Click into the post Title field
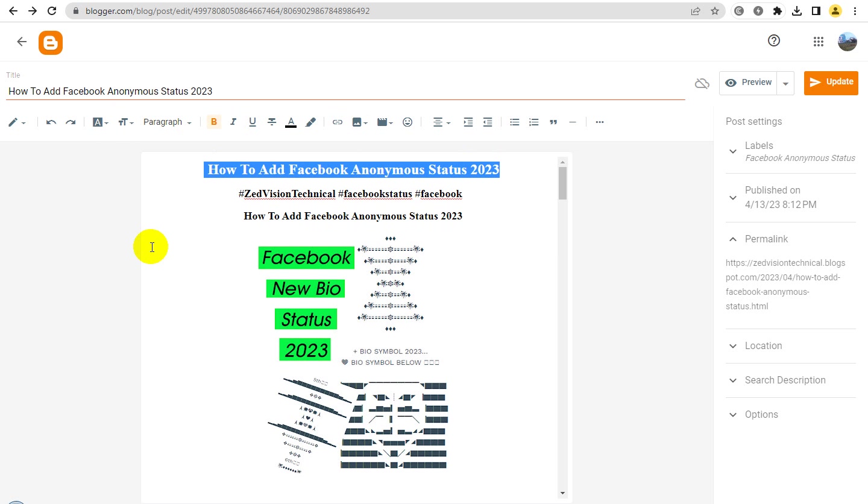The width and height of the screenshot is (868, 504). coord(345,92)
